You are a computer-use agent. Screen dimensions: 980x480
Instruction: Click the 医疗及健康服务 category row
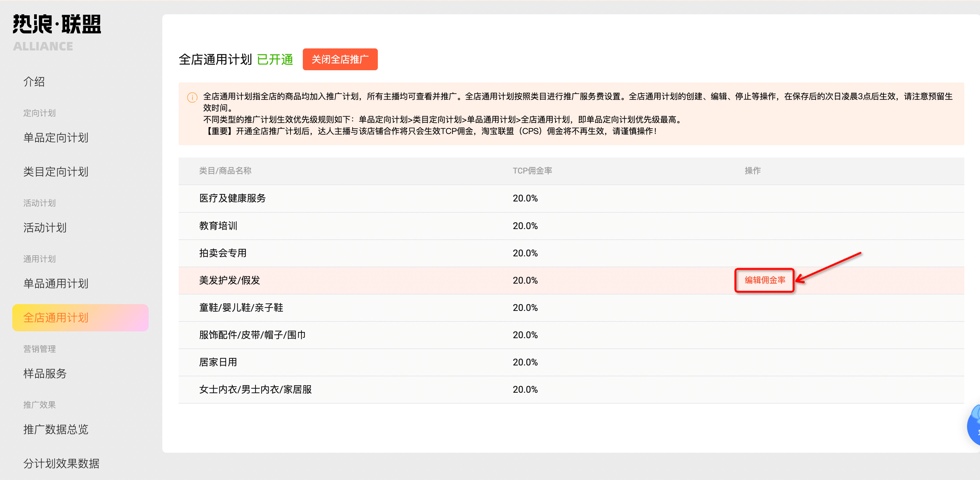233,198
